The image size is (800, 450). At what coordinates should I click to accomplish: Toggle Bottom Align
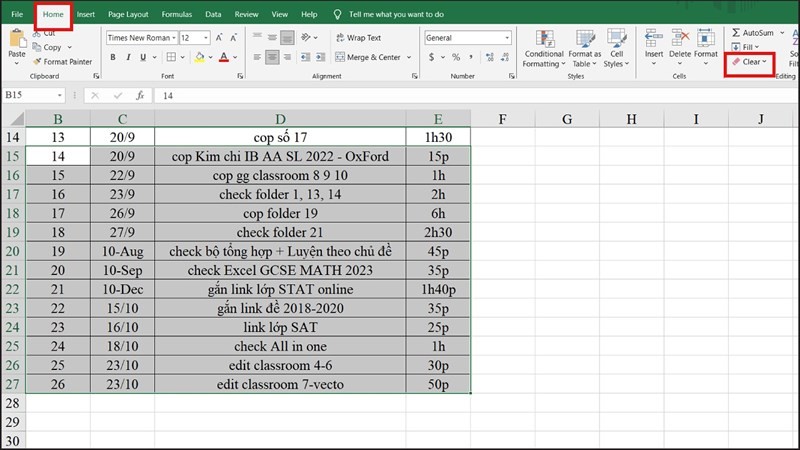pyautogui.click(x=287, y=37)
